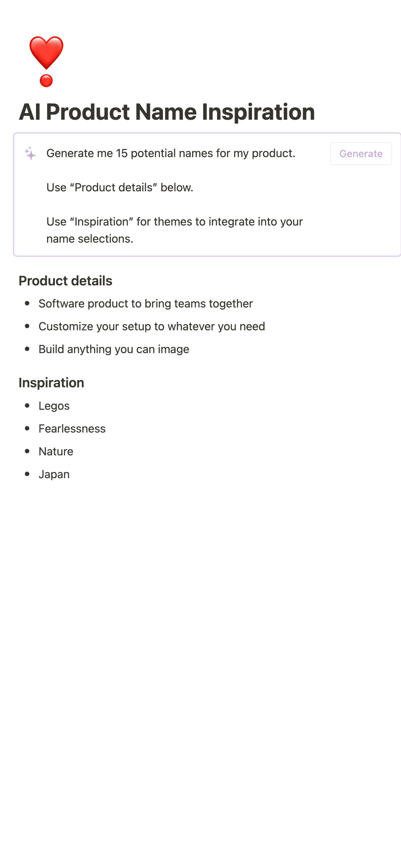This screenshot has width=401, height=868.
Task: Select the 'Inspiration' section heading
Action: click(51, 383)
